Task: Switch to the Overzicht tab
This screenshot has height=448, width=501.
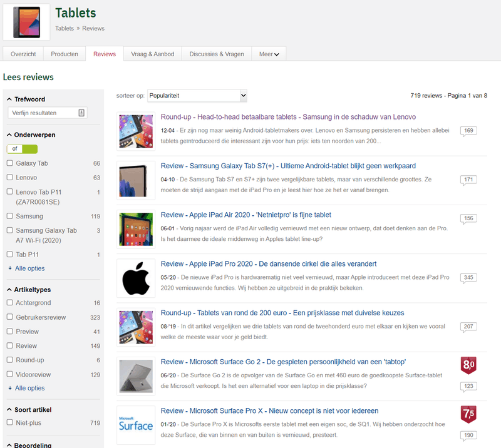Action: [23, 54]
